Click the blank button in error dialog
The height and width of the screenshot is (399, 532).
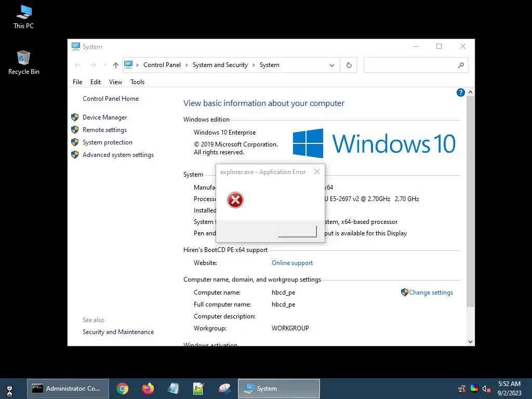pyautogui.click(x=297, y=231)
